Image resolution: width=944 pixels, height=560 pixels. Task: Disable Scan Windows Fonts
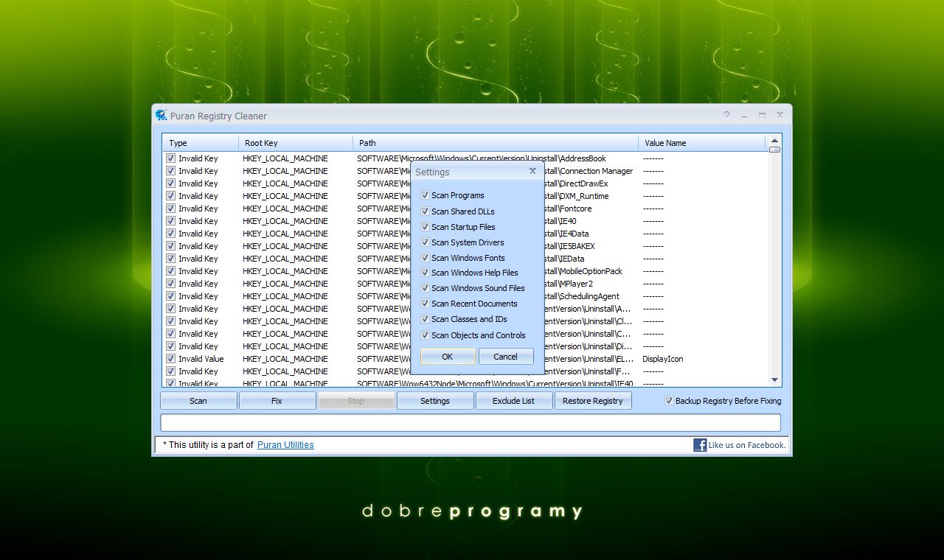(x=425, y=258)
